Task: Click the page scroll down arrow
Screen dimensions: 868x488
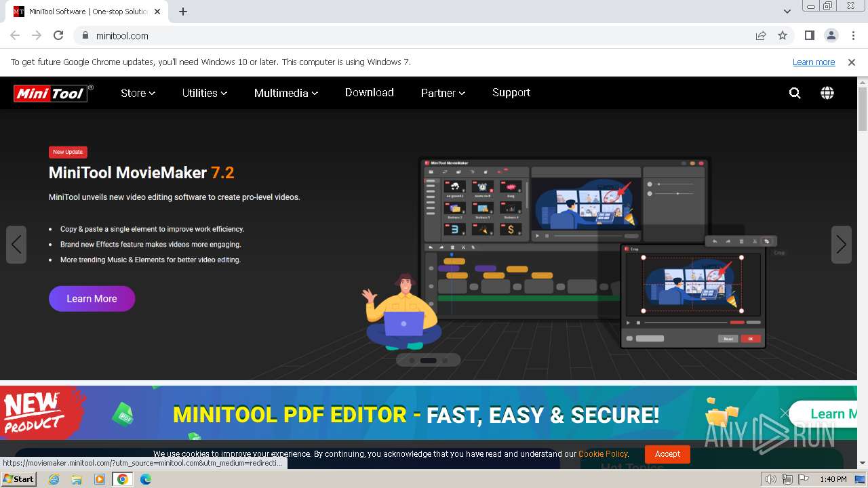Action: [x=863, y=463]
